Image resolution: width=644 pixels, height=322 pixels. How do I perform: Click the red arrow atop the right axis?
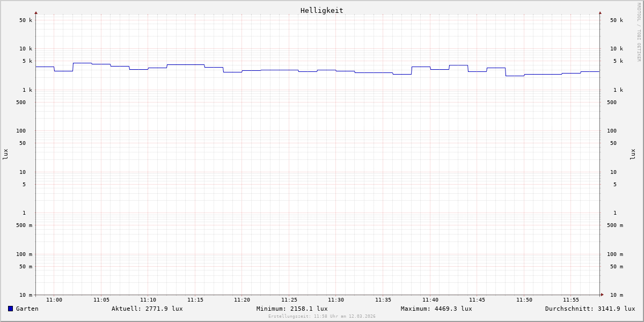[600, 12]
